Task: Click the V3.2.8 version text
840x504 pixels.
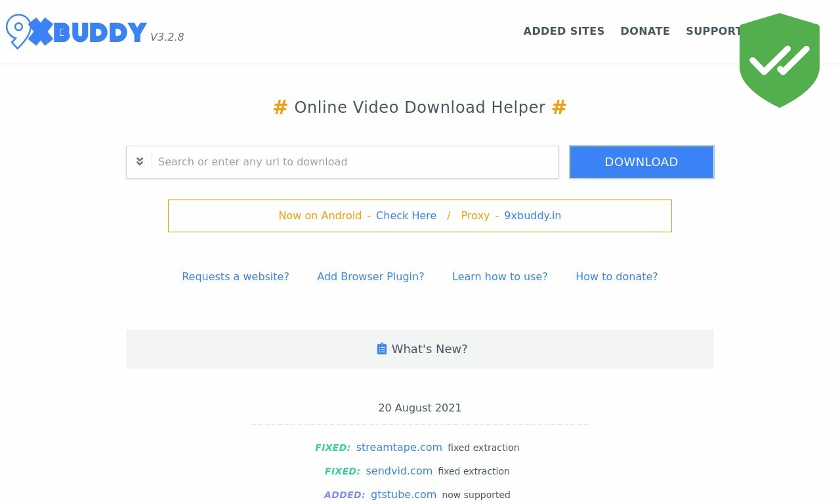Action: (x=167, y=37)
